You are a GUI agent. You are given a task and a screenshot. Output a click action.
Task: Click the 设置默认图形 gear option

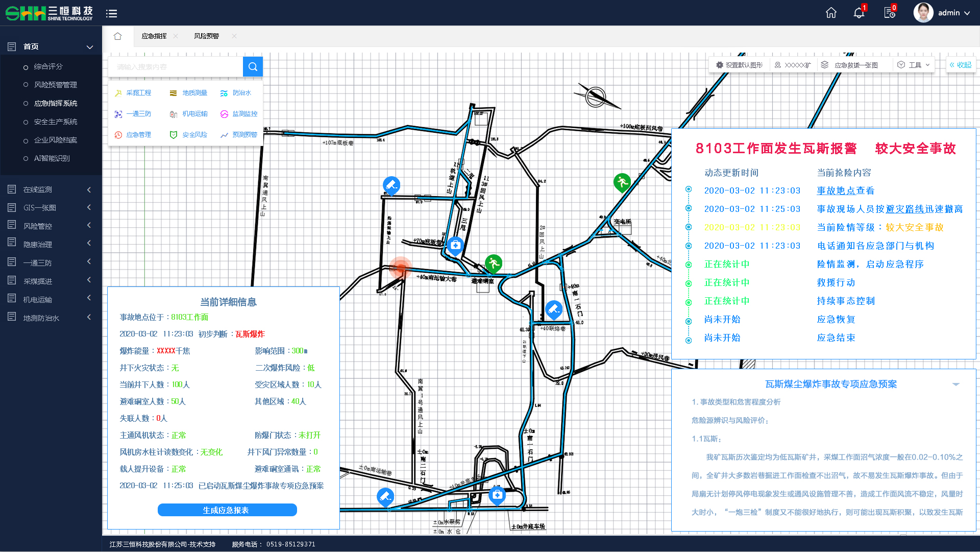(739, 65)
